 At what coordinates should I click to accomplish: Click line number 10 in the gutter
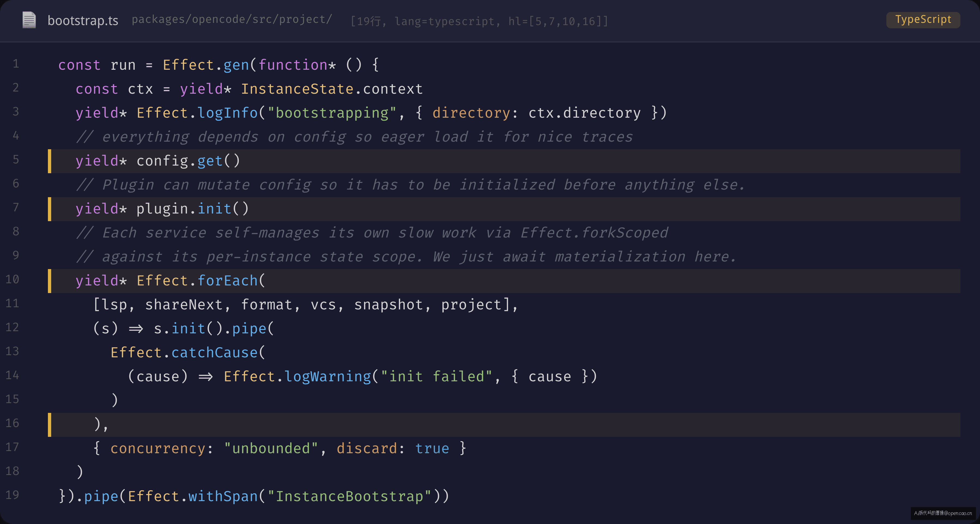[12, 279]
